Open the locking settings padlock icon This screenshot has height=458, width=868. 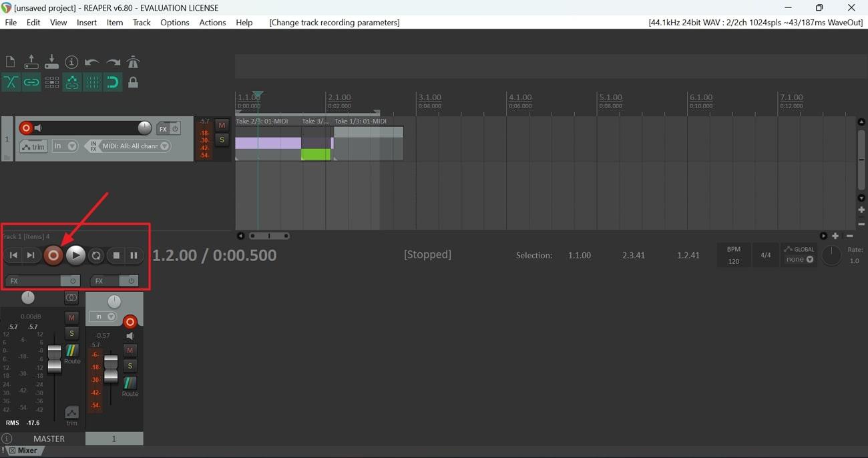(x=133, y=82)
